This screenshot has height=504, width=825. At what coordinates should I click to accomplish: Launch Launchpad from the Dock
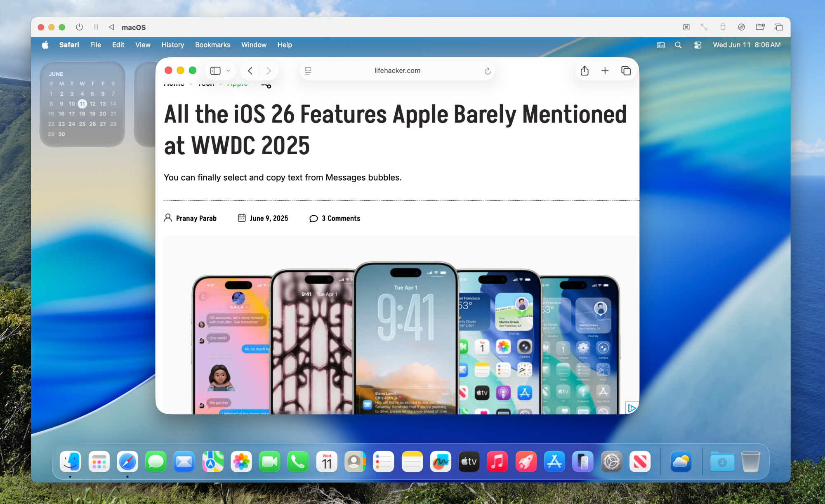[x=99, y=462]
